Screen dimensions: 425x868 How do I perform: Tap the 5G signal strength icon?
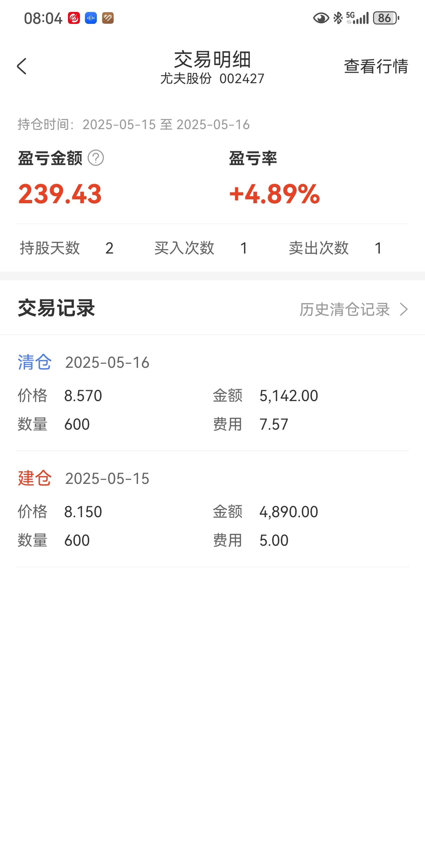pyautogui.click(x=357, y=18)
